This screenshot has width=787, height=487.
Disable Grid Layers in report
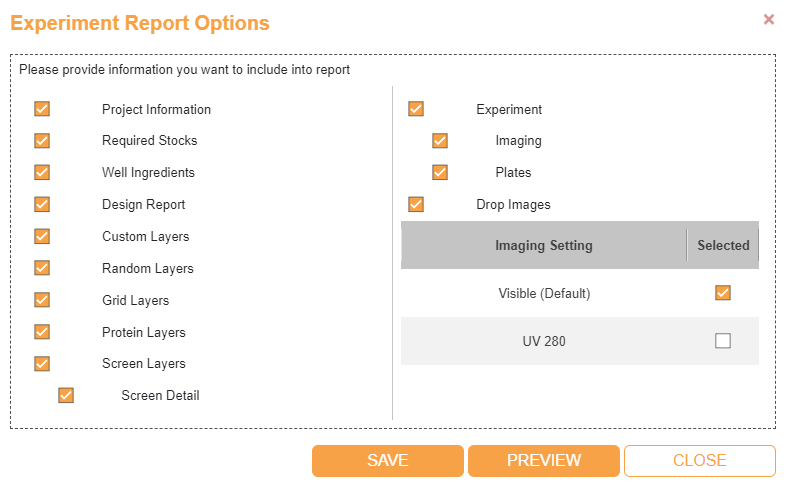click(42, 300)
